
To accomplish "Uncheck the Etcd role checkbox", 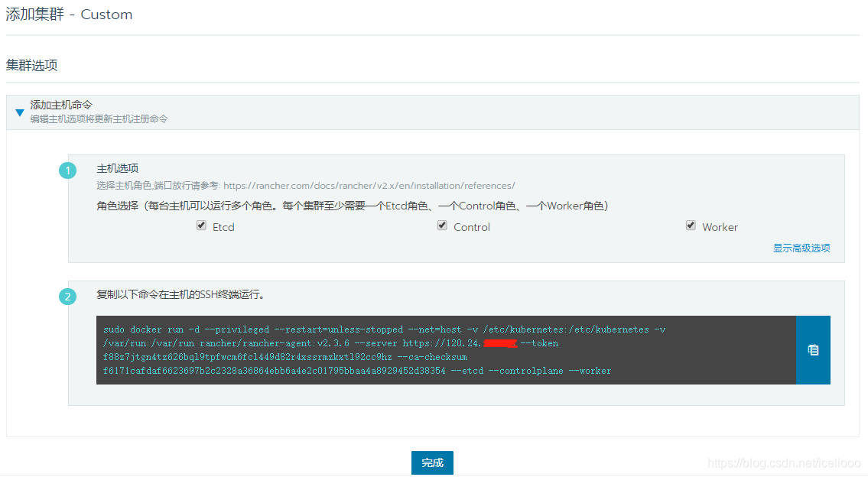I will coord(201,226).
